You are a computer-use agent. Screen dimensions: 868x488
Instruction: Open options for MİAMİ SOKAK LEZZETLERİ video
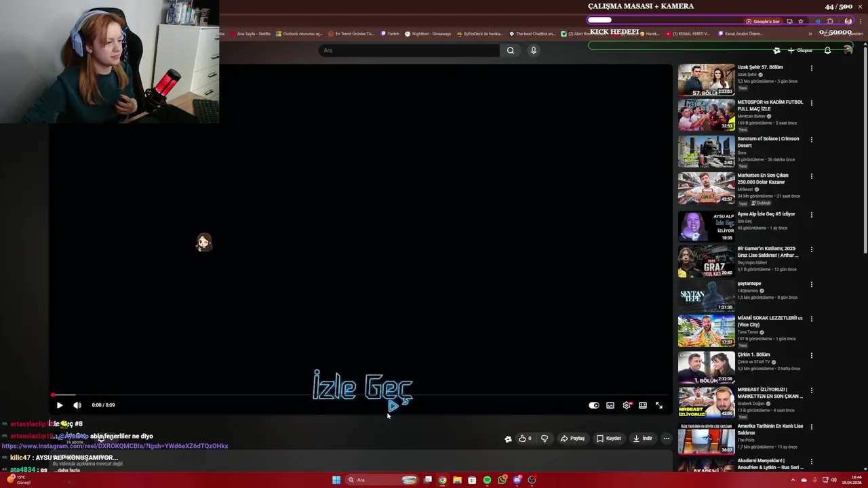pyautogui.click(x=811, y=319)
